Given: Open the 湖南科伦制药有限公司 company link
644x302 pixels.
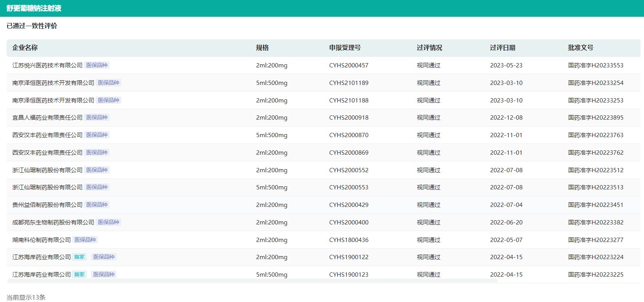Looking at the screenshot, I should 41,240.
